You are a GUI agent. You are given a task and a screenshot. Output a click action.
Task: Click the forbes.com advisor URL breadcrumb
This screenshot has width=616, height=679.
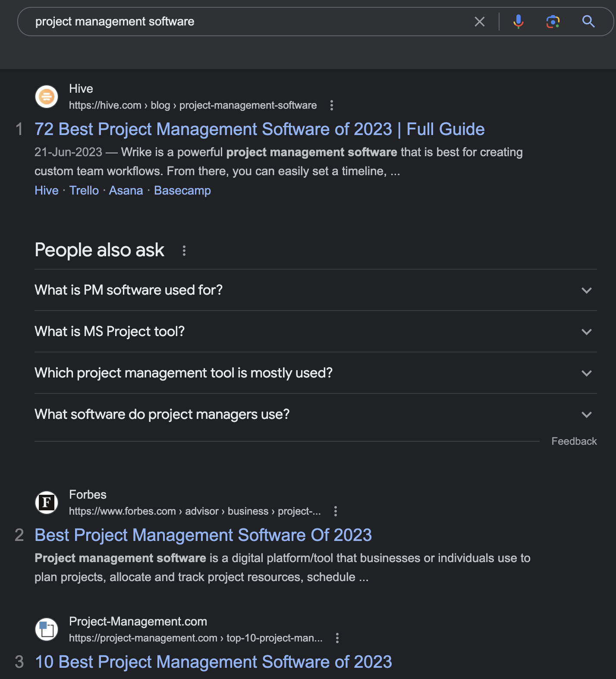pos(195,511)
